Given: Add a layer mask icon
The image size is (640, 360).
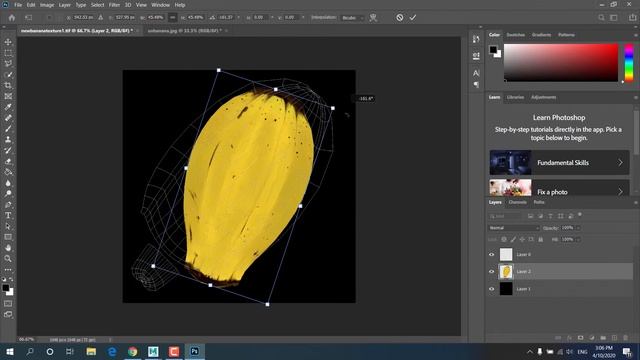Looking at the screenshot, I should (x=580, y=338).
